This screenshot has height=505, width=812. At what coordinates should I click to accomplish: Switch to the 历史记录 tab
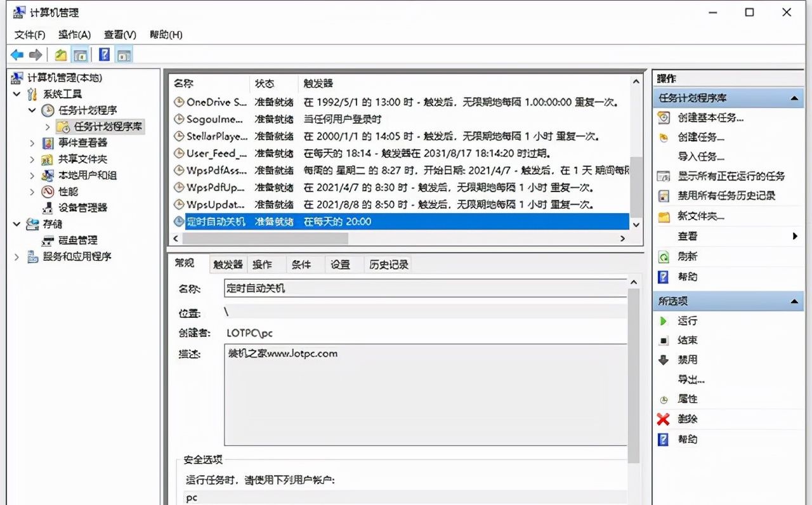pos(389,265)
